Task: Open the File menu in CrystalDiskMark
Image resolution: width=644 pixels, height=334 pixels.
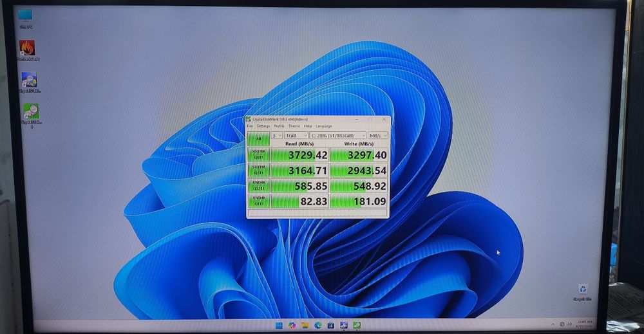Action: (250, 126)
